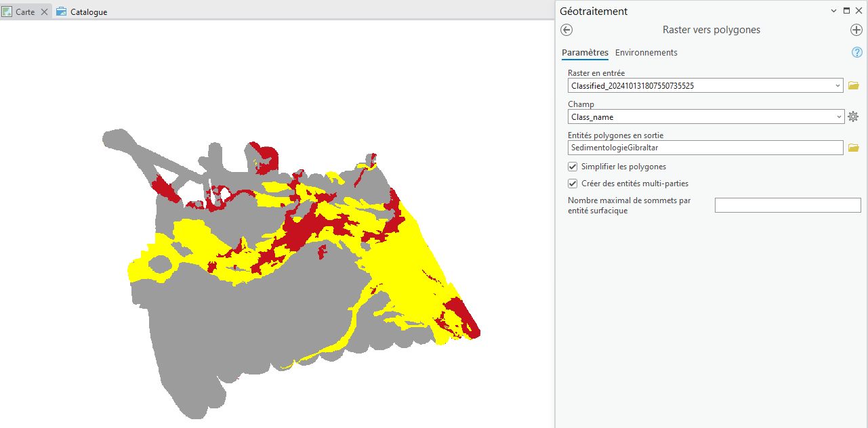Uncheck Simplifier les polygones
This screenshot has height=428, width=868.
[x=573, y=167]
